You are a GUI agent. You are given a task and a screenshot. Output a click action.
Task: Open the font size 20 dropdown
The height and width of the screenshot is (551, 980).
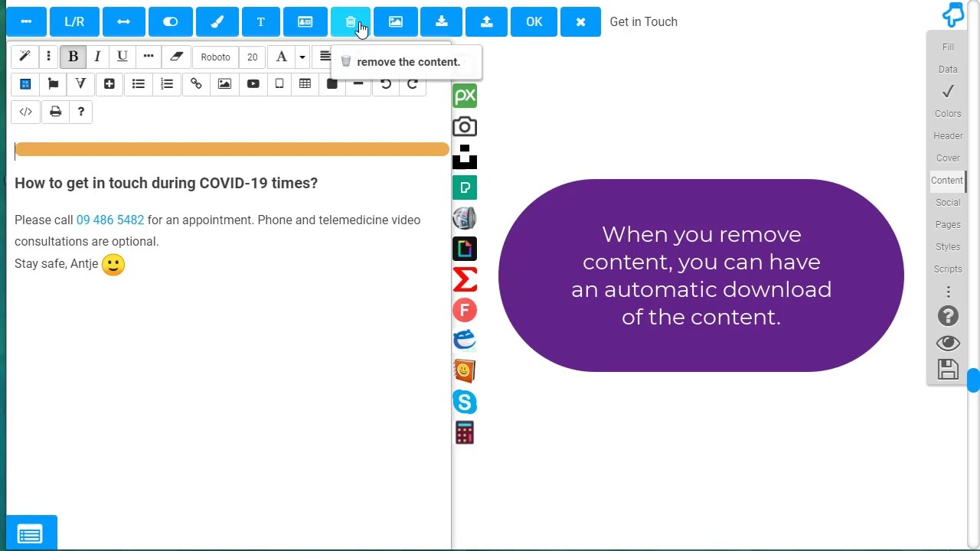[252, 57]
